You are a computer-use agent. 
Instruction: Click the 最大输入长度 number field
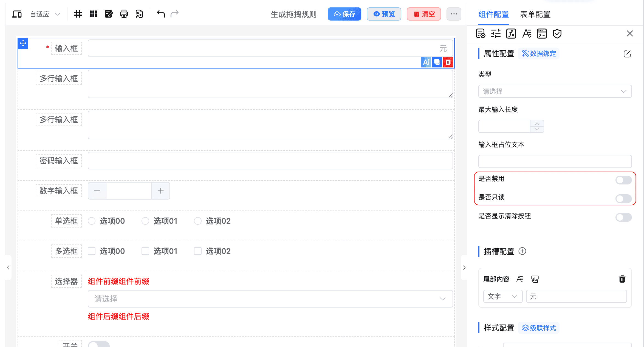point(504,126)
